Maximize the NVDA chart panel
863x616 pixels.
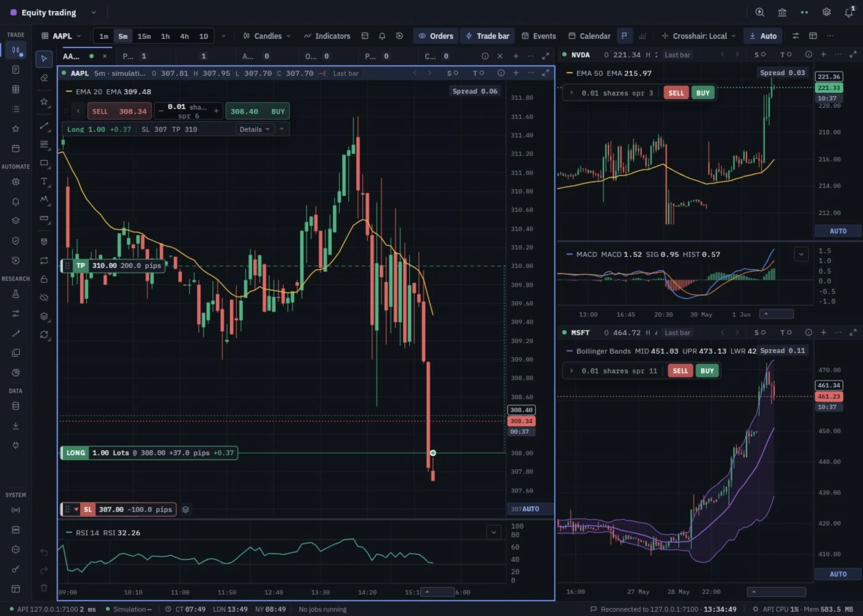tap(853, 55)
